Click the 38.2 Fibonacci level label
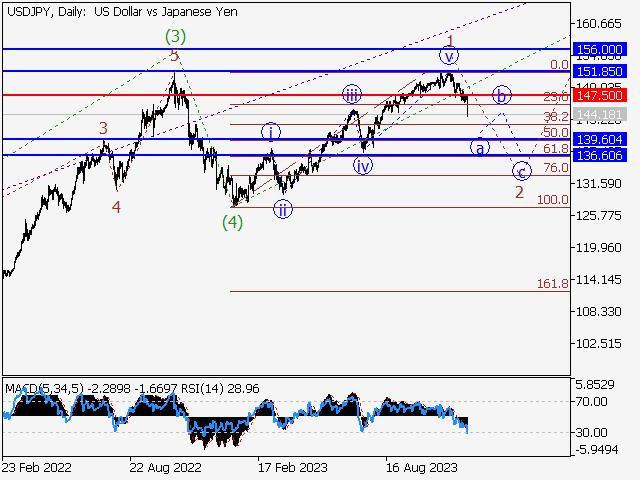The image size is (640, 480). tap(556, 117)
